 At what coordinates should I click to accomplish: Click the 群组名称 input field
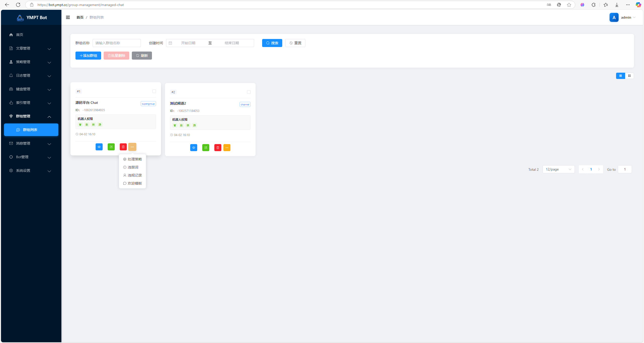(117, 43)
